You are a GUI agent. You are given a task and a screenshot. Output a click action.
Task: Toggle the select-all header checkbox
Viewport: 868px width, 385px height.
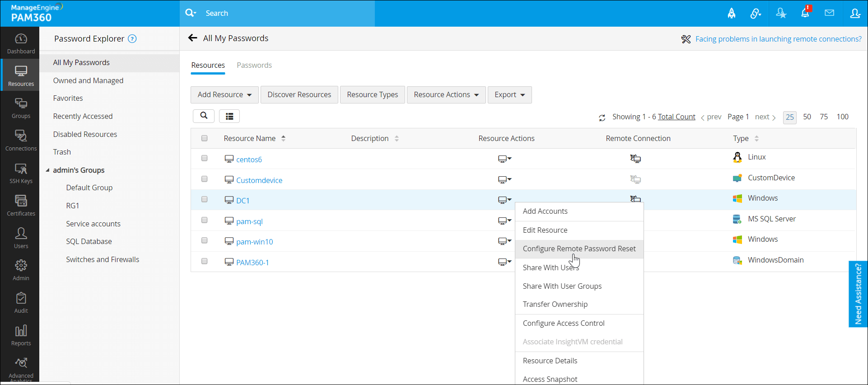pyautogui.click(x=205, y=138)
